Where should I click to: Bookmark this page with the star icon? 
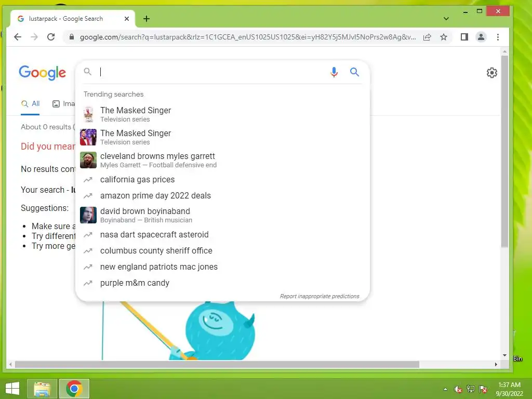[x=444, y=37]
